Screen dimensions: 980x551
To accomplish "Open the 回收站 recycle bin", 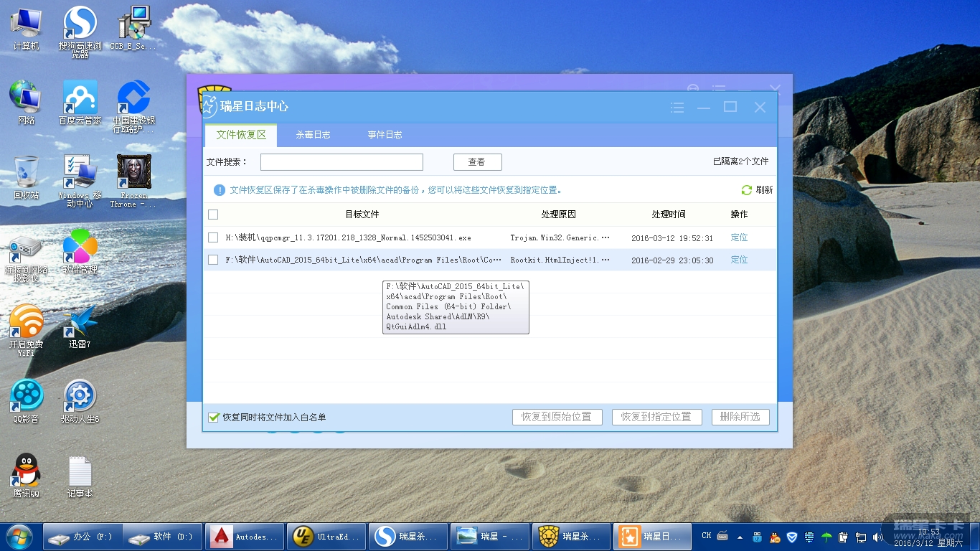I will pyautogui.click(x=26, y=177).
